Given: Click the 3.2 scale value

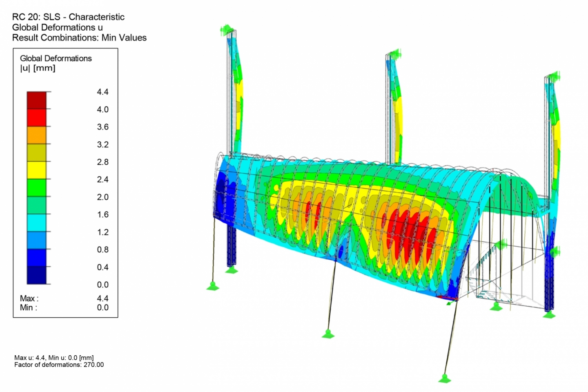Looking at the screenshot, I should pos(102,145).
